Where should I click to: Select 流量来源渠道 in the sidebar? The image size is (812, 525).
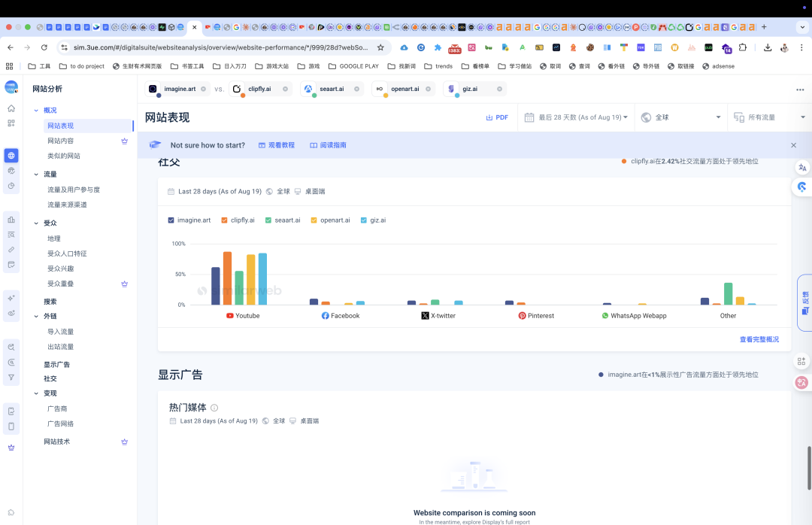click(x=67, y=205)
